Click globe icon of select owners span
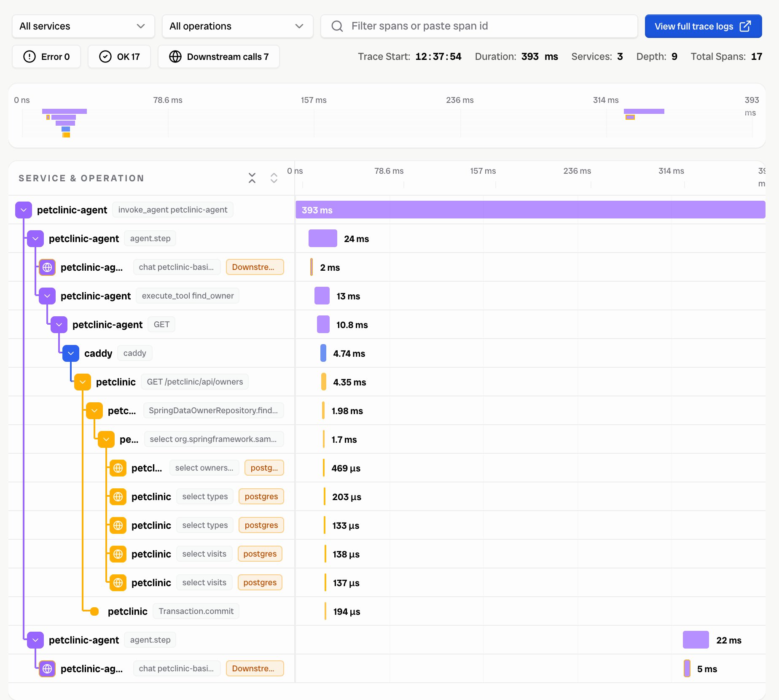 (118, 468)
